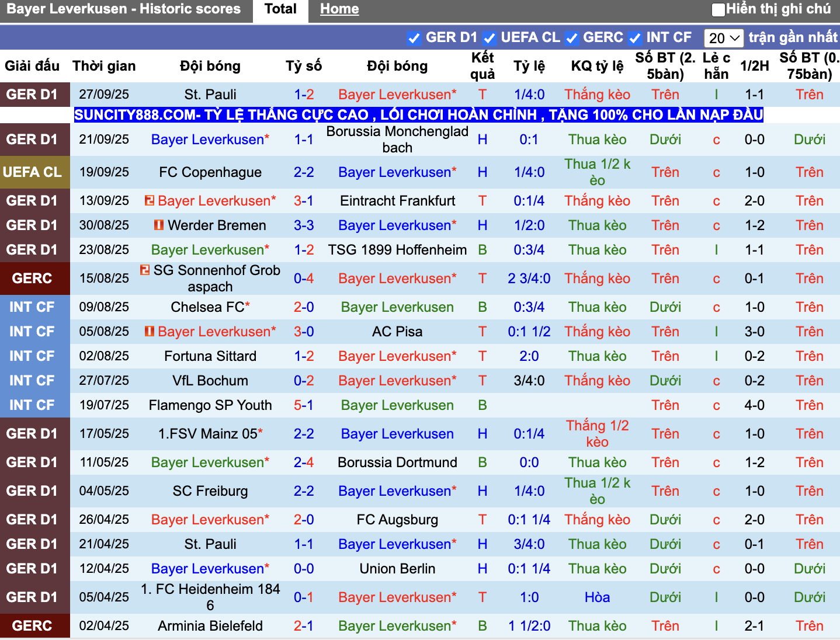Click half-time score 3-0 cell

pyautogui.click(x=755, y=332)
